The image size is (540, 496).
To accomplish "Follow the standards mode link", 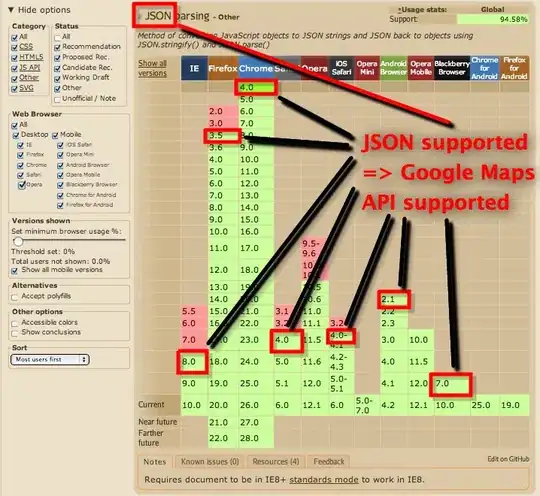I will click(x=324, y=479).
